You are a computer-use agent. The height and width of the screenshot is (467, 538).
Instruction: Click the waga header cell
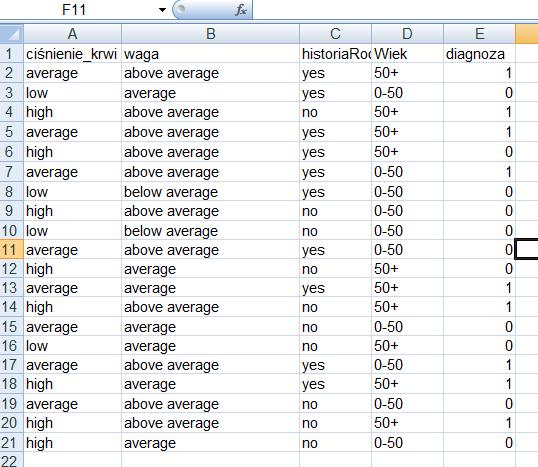pos(210,54)
